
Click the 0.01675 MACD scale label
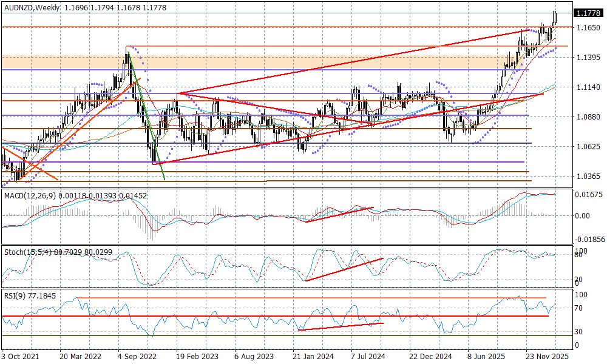589,195
